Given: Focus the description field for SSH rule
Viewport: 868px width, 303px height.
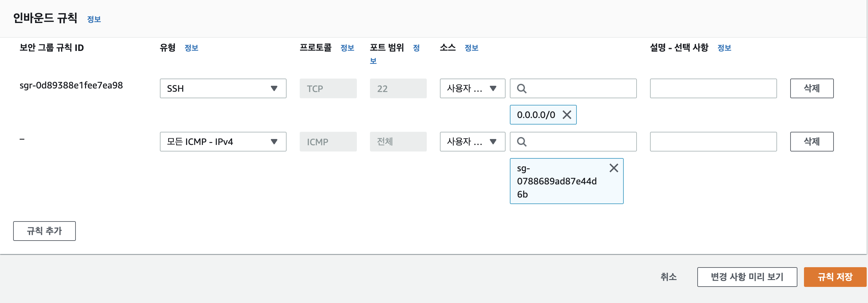Looking at the screenshot, I should tap(713, 88).
